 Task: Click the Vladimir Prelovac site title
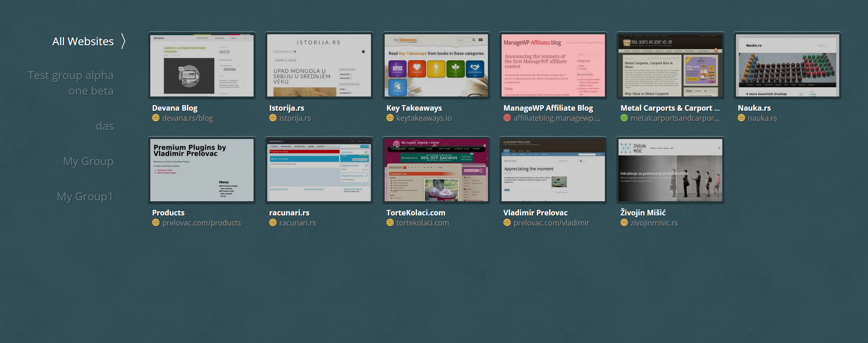tap(535, 213)
